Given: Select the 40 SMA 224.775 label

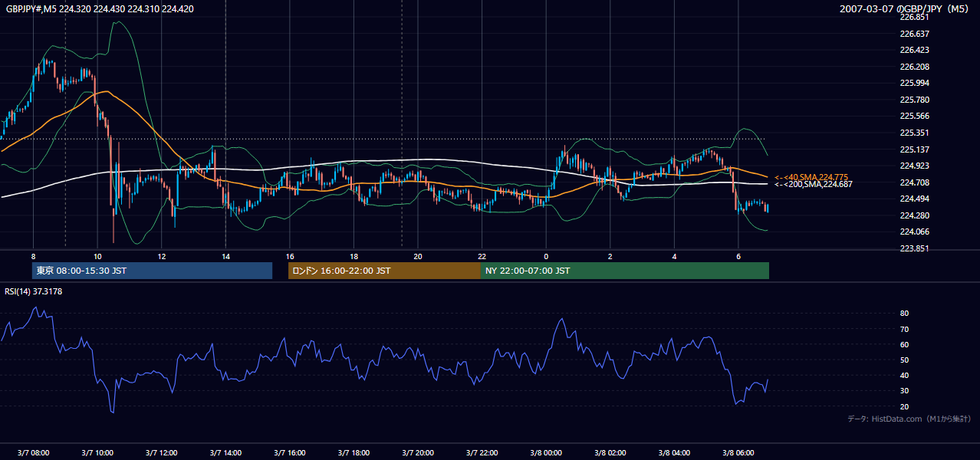Looking at the screenshot, I should tap(811, 177).
